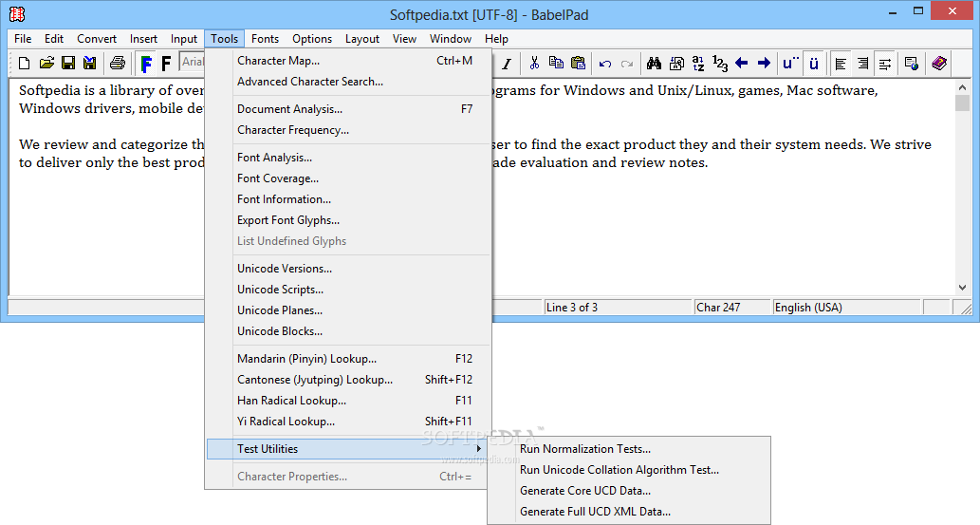Image resolution: width=980 pixels, height=525 pixels.
Task: Click the binoculars Find icon
Action: pos(654,64)
